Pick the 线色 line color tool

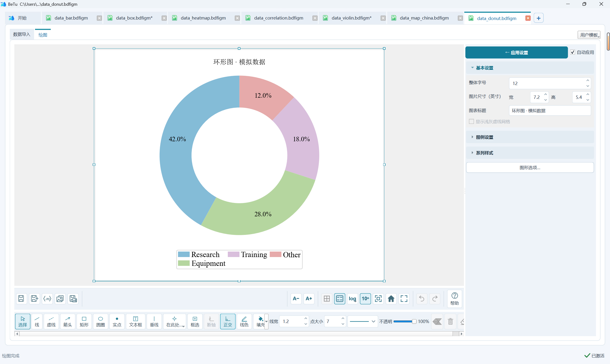click(244, 321)
